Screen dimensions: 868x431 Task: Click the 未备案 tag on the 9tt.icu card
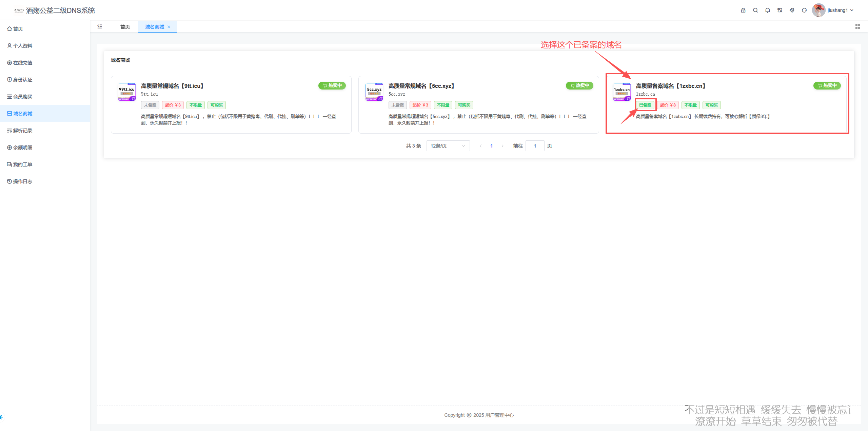(x=150, y=105)
